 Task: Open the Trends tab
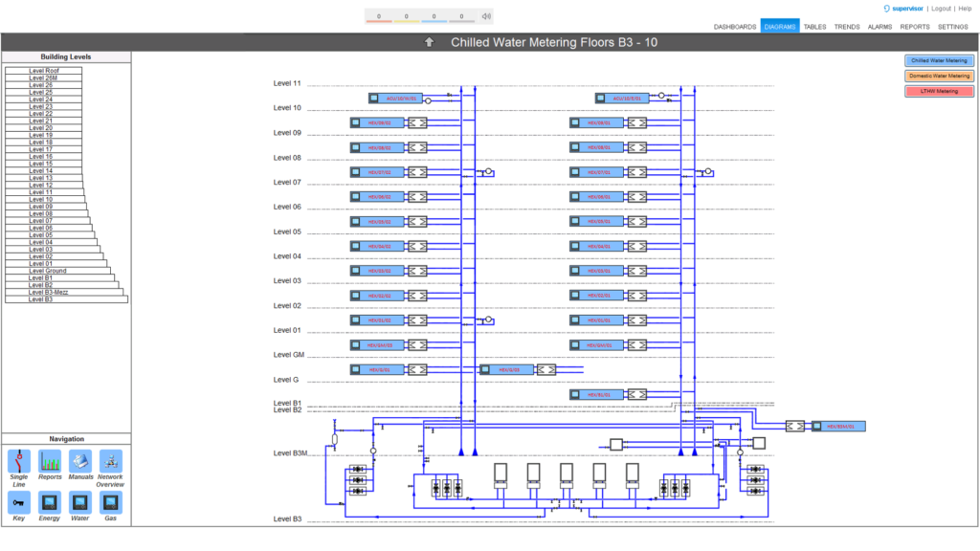(x=847, y=27)
